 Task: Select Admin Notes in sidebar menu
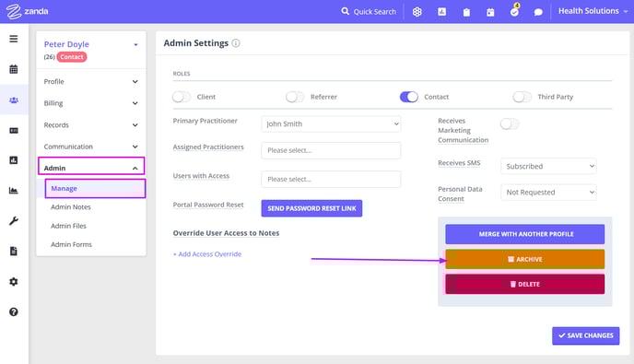point(71,207)
